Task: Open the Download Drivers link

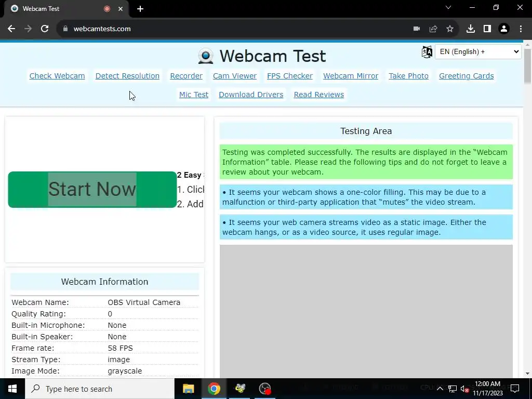Action: [251, 95]
